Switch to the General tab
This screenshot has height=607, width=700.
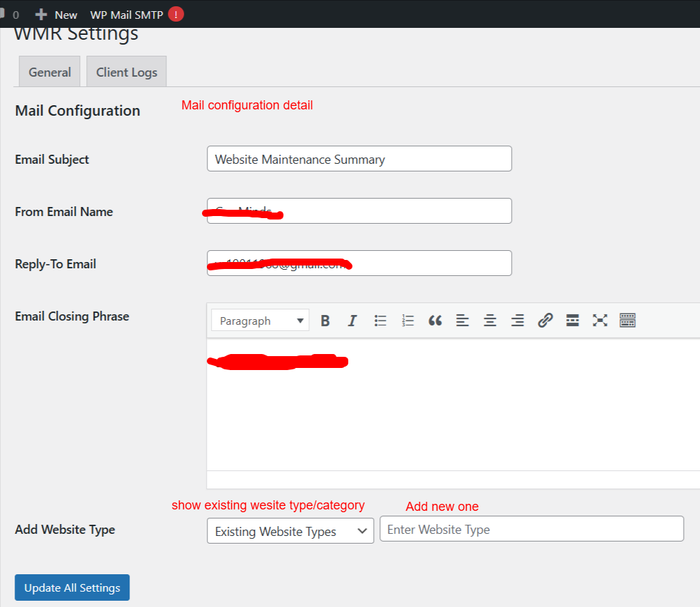[x=49, y=72]
